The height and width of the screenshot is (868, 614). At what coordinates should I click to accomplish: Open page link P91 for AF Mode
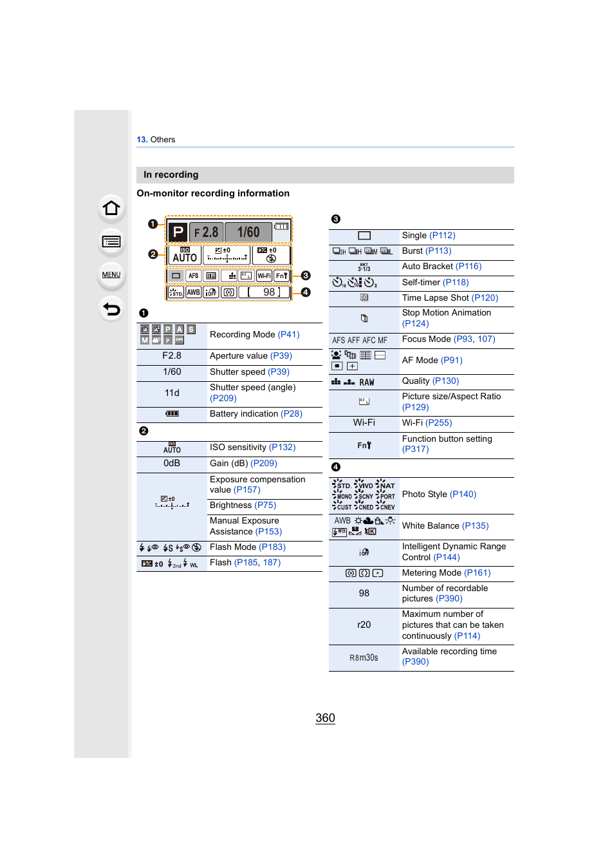(x=452, y=361)
